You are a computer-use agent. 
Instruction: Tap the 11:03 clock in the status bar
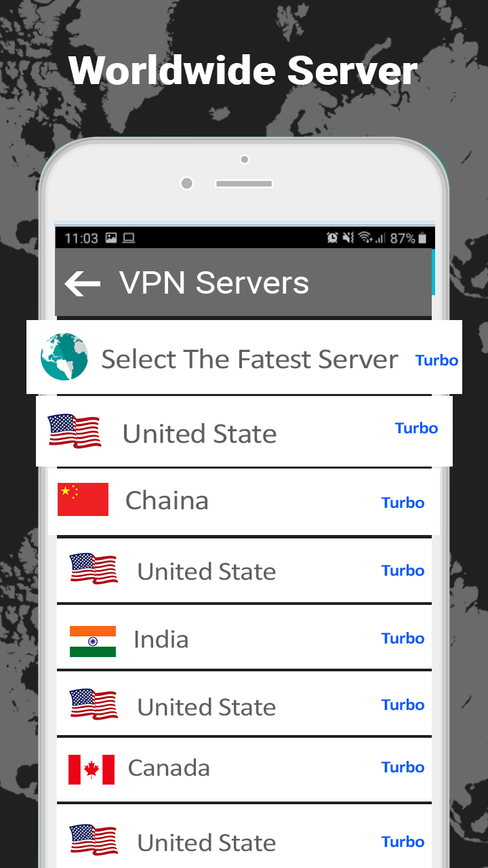pos(81,238)
